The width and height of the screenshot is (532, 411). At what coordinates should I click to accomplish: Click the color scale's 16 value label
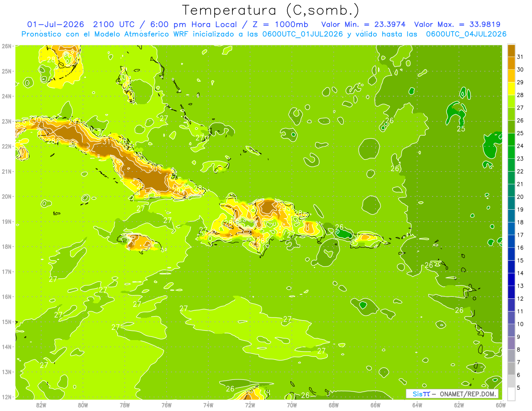pos(520,247)
